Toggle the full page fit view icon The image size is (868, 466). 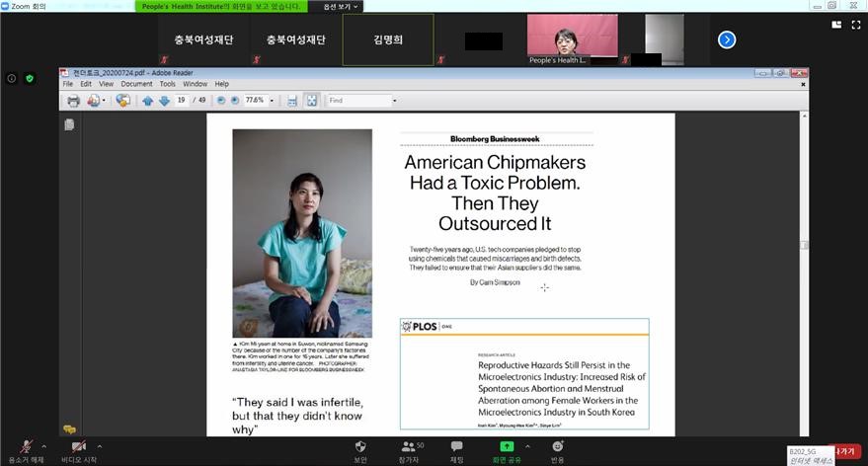click(312, 100)
